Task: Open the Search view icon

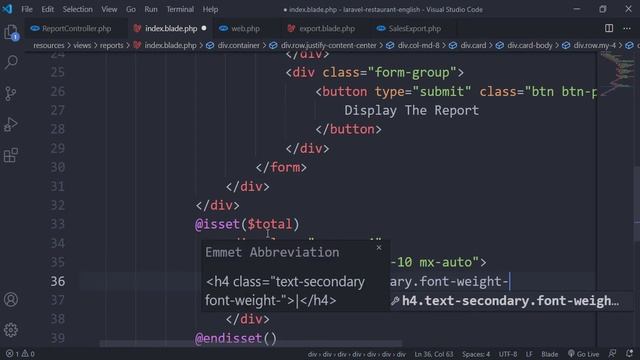Action: pyautogui.click(x=11, y=62)
